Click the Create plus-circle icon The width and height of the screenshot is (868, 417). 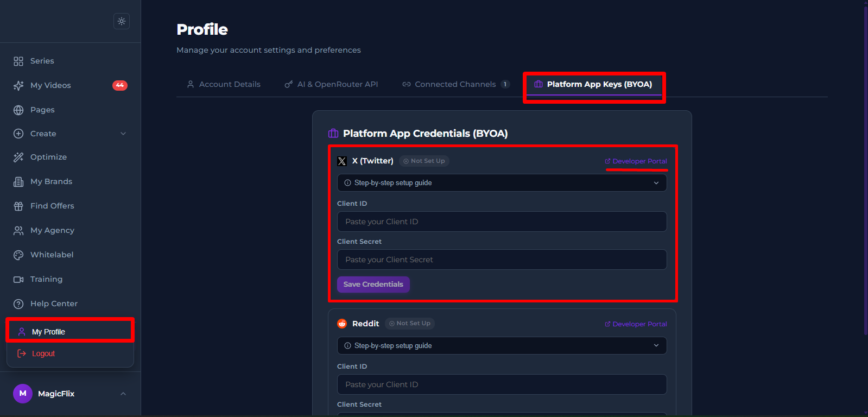click(x=18, y=134)
